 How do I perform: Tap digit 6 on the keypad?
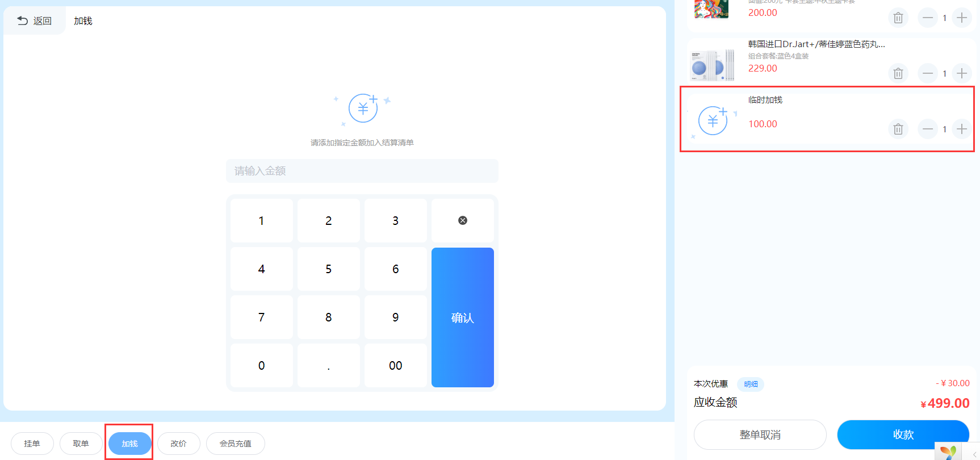coord(396,269)
